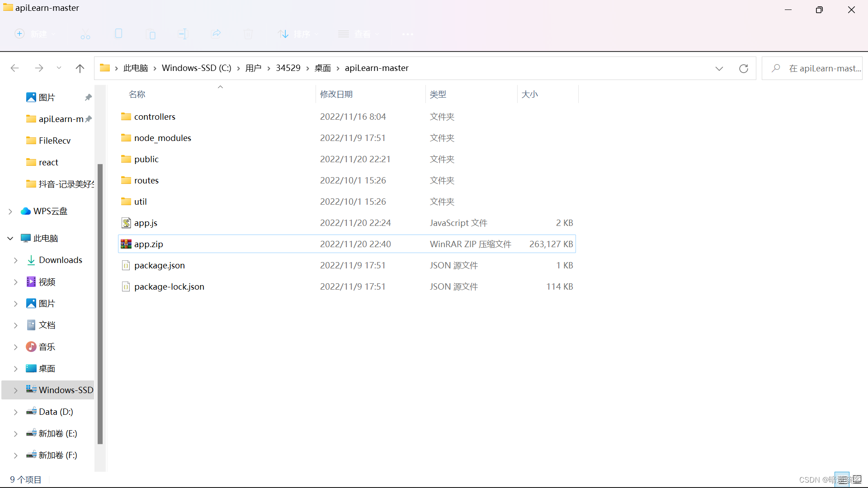Refresh the current folder view
The height and width of the screenshot is (488, 868).
pyautogui.click(x=744, y=68)
